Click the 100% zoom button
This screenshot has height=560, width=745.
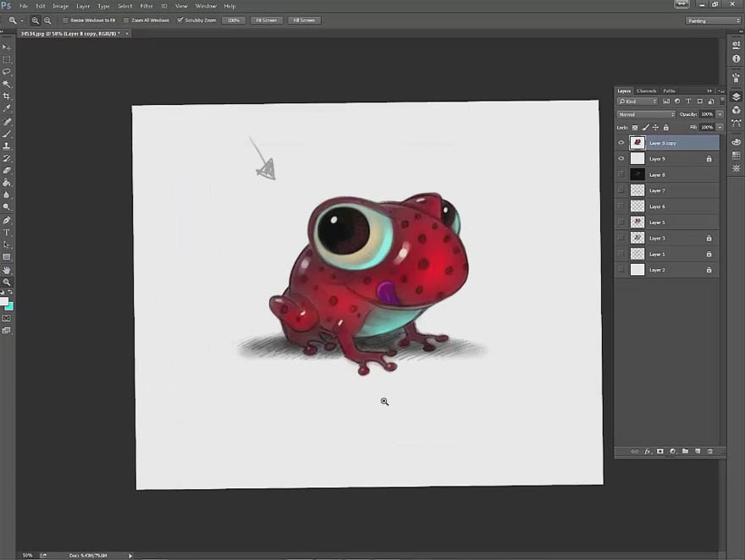click(234, 20)
